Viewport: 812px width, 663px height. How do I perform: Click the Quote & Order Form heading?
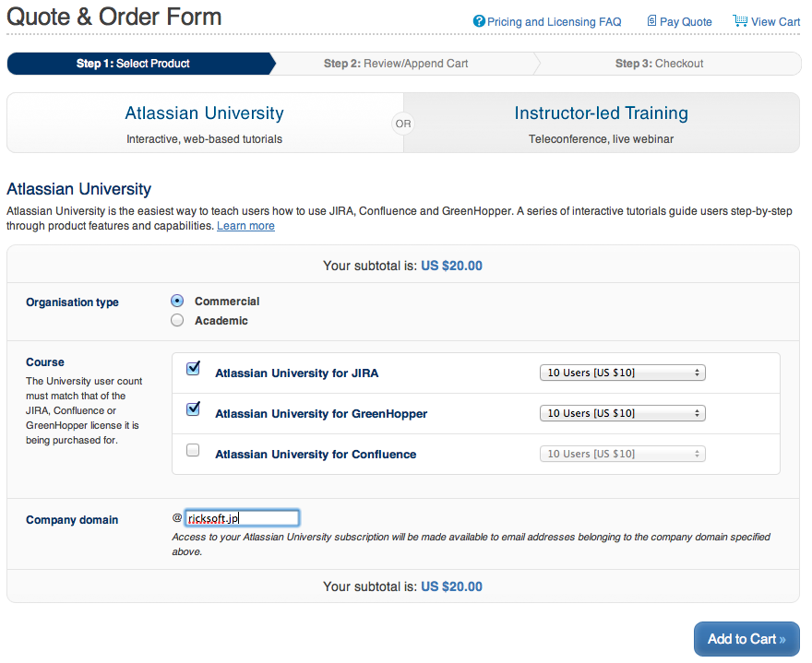tap(113, 17)
